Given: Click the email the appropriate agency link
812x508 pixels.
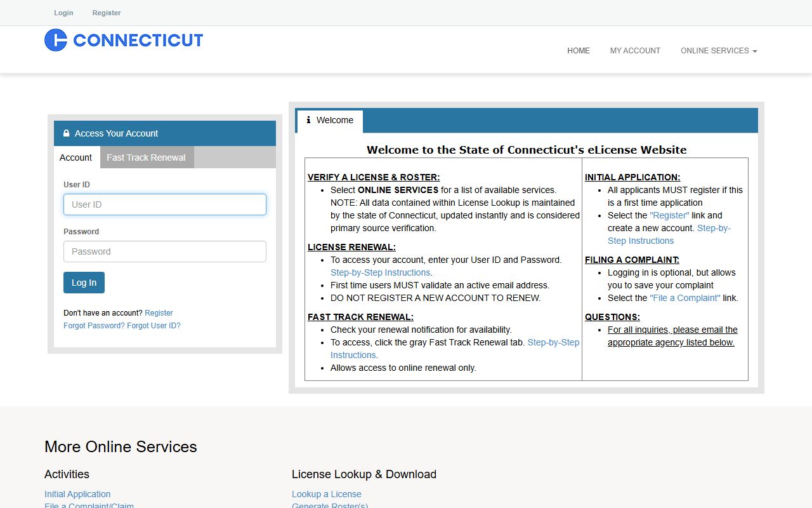Looking at the screenshot, I should (x=672, y=336).
